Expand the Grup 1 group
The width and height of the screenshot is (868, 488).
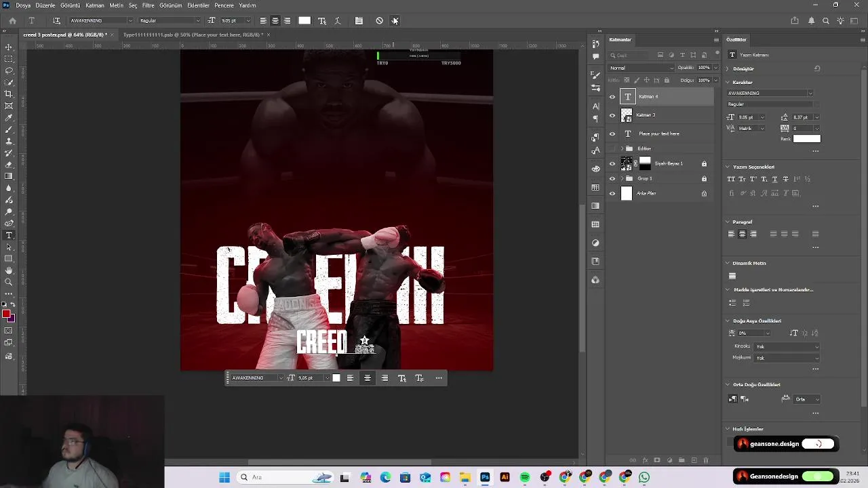click(x=622, y=178)
